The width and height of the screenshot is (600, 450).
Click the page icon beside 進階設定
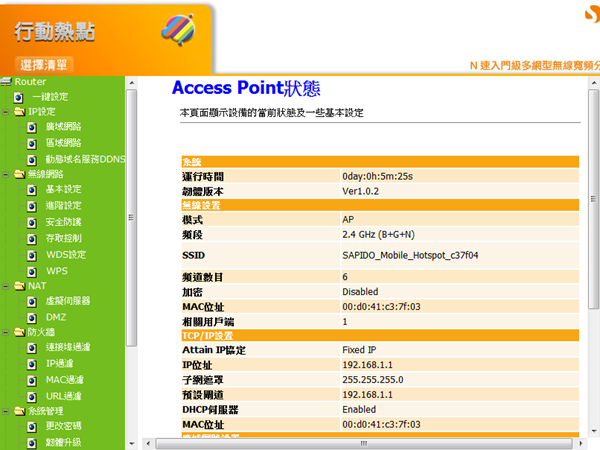(32, 206)
